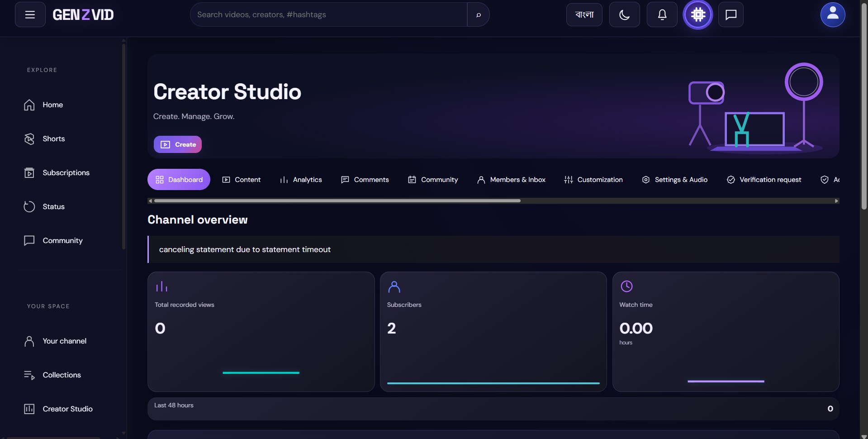Click the Watch time card

(726, 332)
